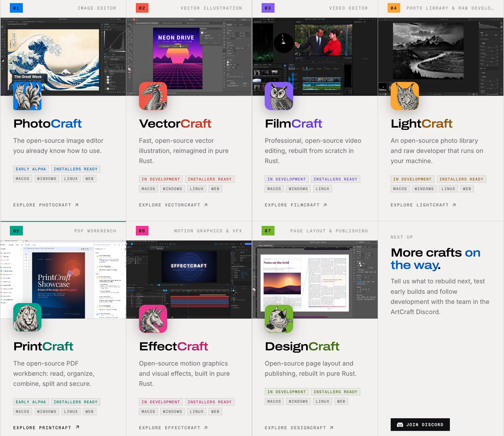This screenshot has height=436, width=504.
Task: Click the arrow icon after Explore PhotoCraft
Action: point(77,205)
